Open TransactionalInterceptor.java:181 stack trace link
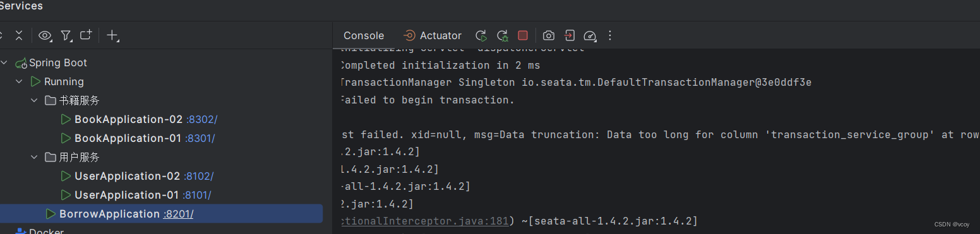Screen dimensions: 980x234 tap(424, 221)
